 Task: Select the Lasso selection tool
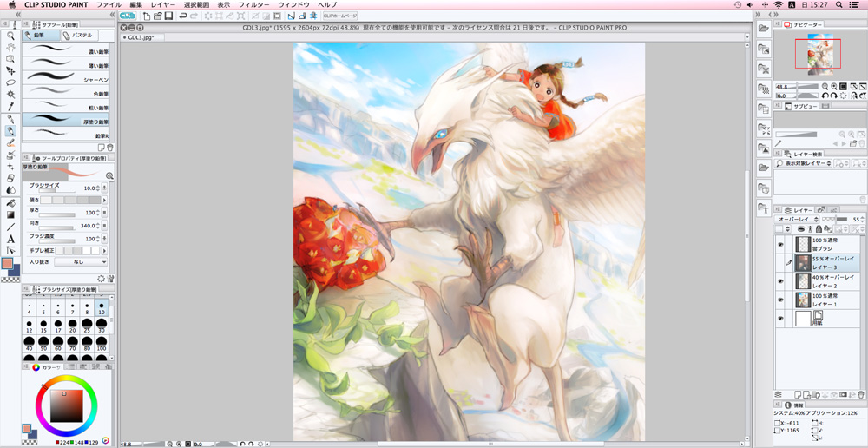click(10, 82)
